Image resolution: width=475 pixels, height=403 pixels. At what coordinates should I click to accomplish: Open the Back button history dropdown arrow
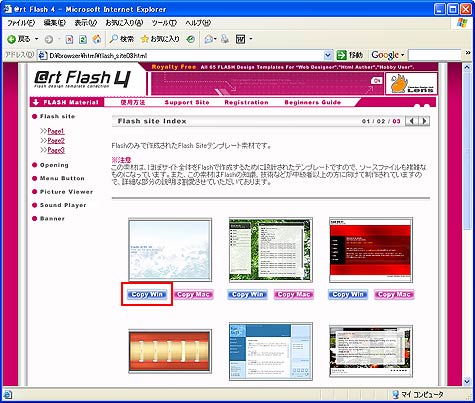pos(36,39)
